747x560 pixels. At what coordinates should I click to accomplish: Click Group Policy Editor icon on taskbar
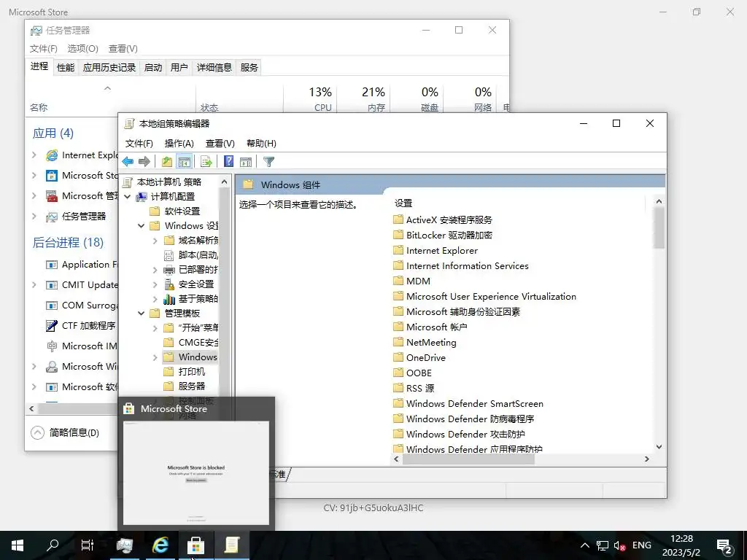(x=231, y=545)
